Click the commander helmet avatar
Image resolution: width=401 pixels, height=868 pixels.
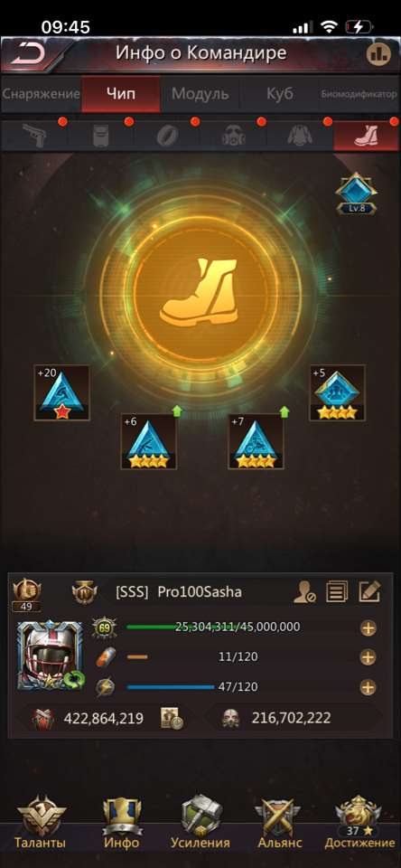click(x=50, y=656)
